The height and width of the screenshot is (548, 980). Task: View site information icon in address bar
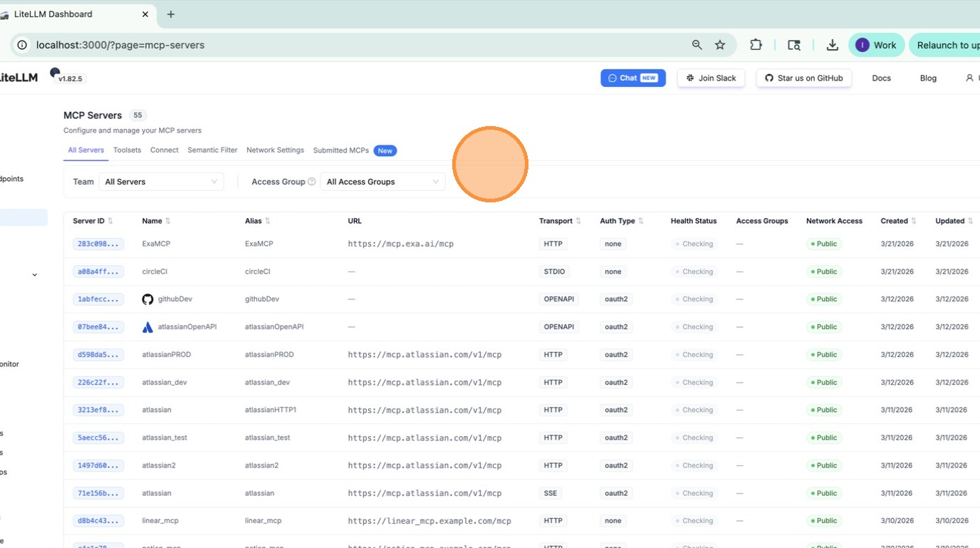click(22, 45)
